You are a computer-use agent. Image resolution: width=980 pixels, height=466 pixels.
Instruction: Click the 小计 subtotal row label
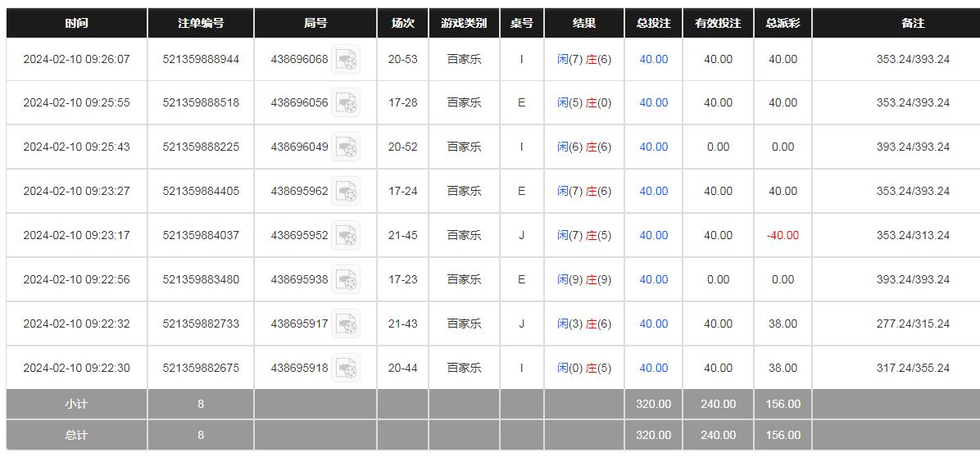pos(76,405)
